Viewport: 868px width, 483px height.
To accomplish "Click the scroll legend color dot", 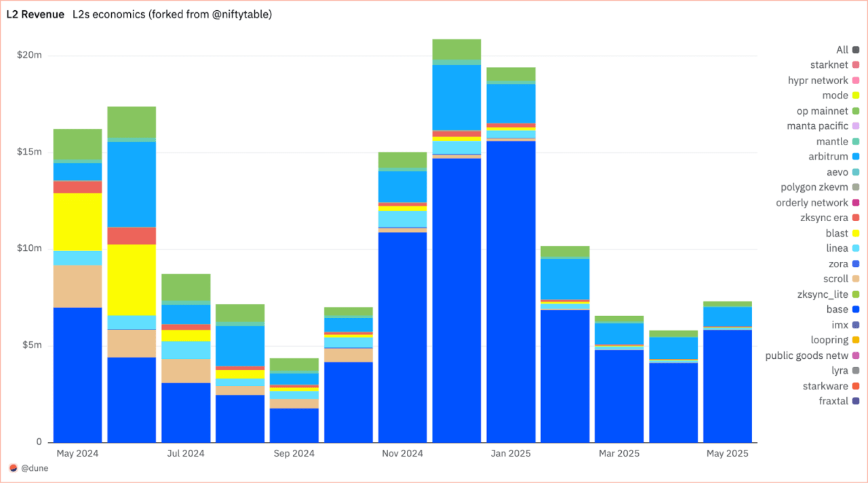I will click(856, 279).
